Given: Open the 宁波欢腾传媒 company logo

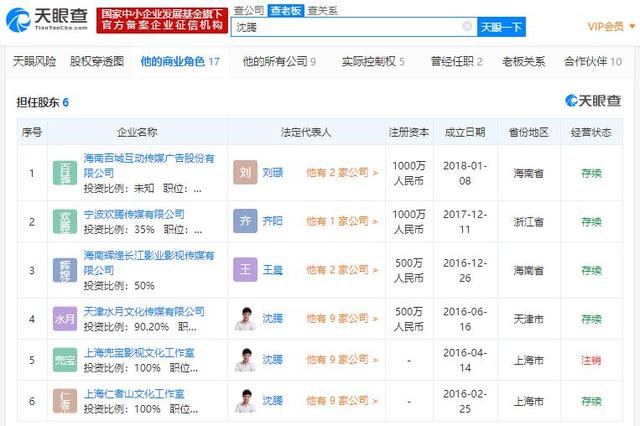Looking at the screenshot, I should 65,222.
